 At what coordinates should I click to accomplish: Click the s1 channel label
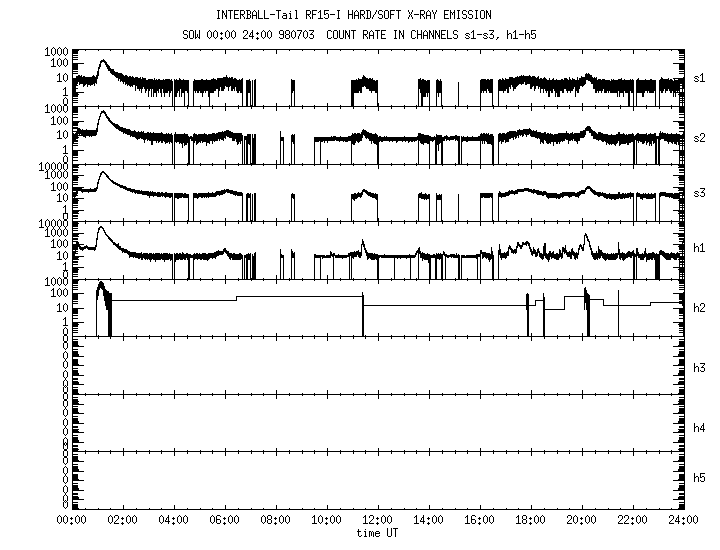tap(700, 77)
